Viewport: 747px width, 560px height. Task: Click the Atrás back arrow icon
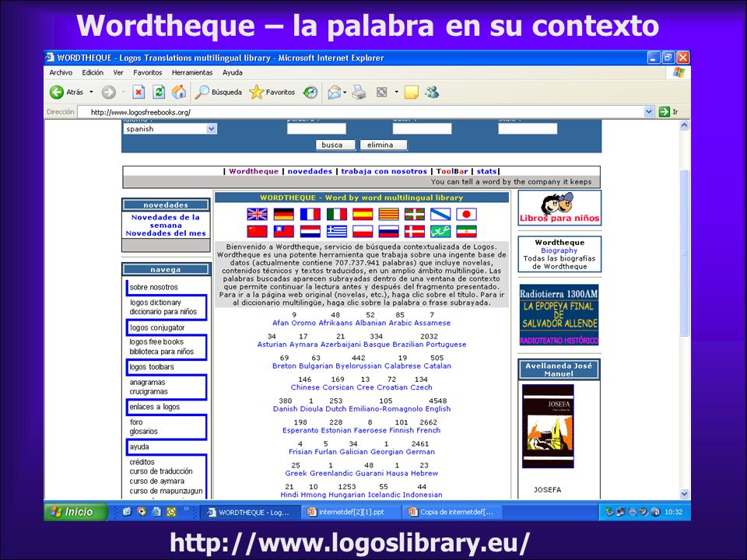coord(57,92)
